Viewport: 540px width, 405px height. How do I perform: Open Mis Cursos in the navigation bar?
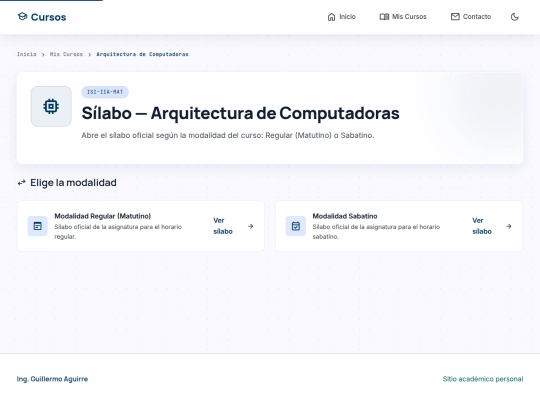tap(409, 17)
